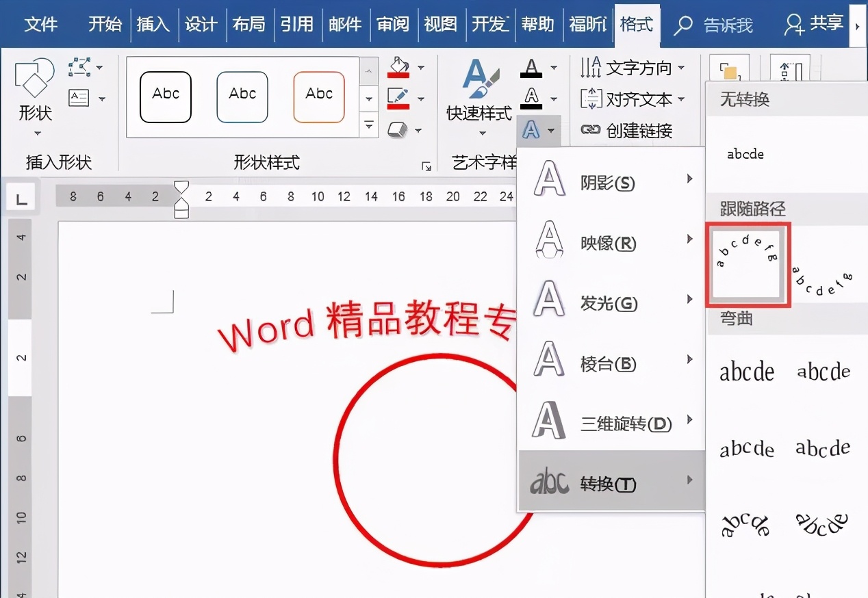868x598 pixels.
Task: Choose the arch-up follow path transform
Action: [x=748, y=263]
